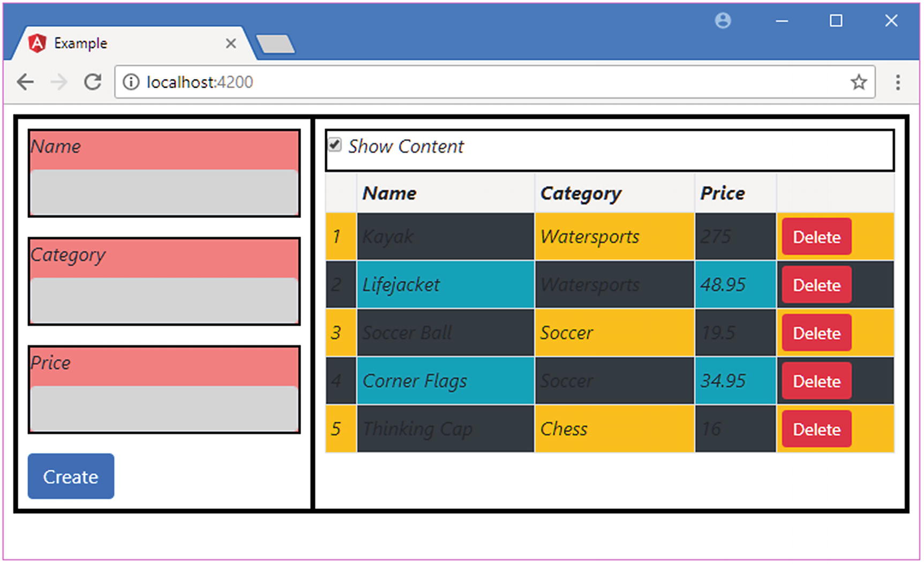
Task: Focus the localhost:4200 address bar
Action: 495,82
